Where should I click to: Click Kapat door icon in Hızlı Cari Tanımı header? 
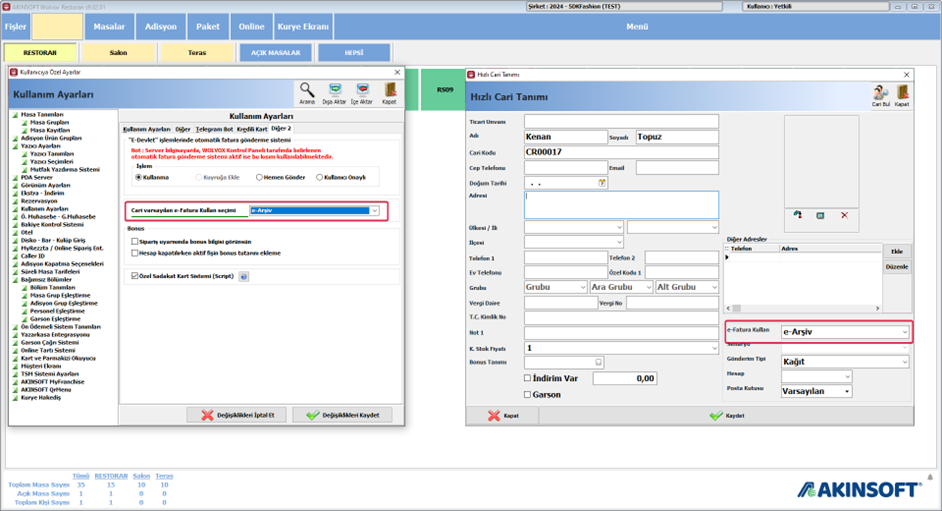pyautogui.click(x=902, y=96)
